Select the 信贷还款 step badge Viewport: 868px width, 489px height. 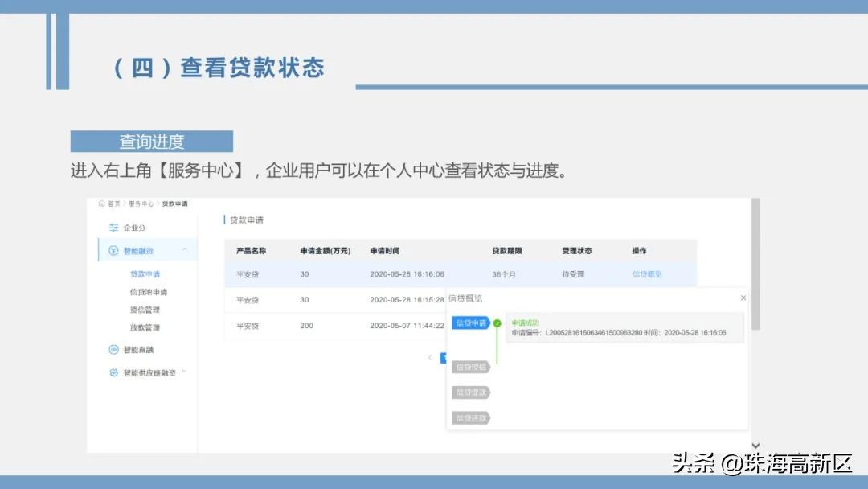(x=471, y=418)
